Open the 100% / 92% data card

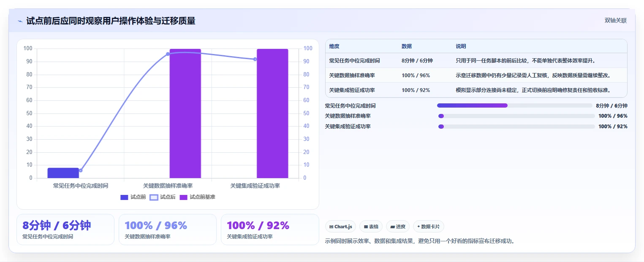point(270,230)
